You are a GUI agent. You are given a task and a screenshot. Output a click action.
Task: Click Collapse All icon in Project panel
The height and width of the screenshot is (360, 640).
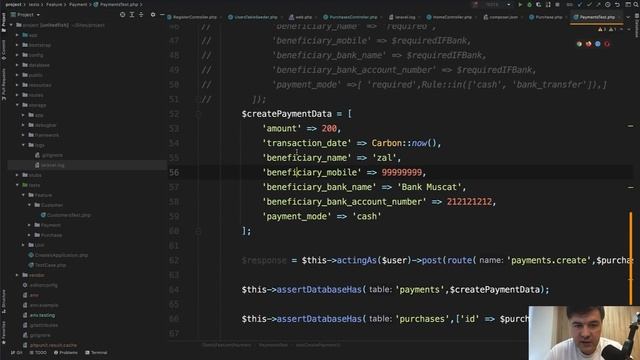(141, 15)
